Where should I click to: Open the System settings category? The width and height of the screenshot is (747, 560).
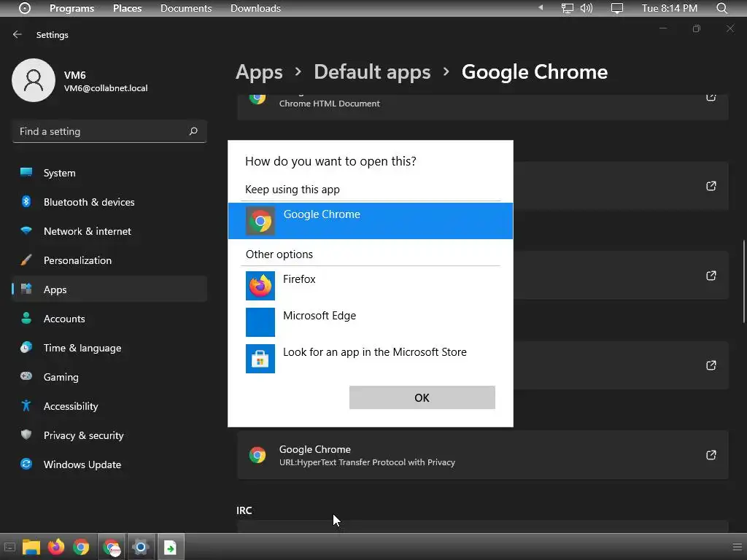(109, 173)
